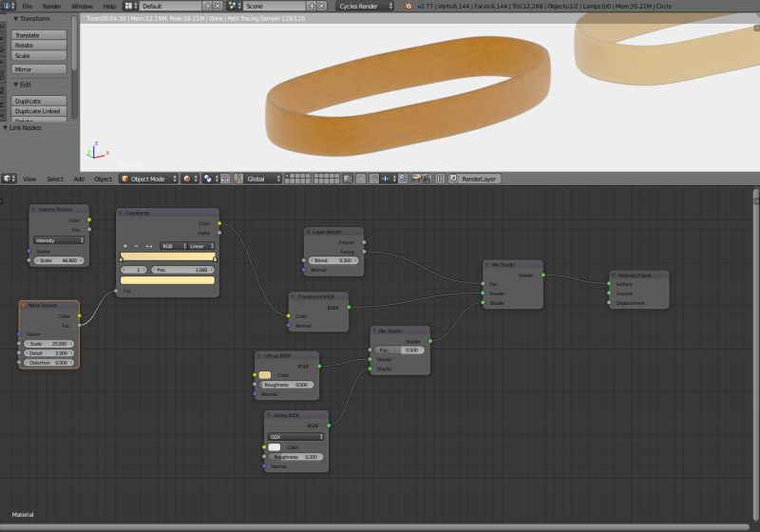Screen dimensions: 760x532
Task: Open the Object menu in viewport header
Action: [x=103, y=179]
